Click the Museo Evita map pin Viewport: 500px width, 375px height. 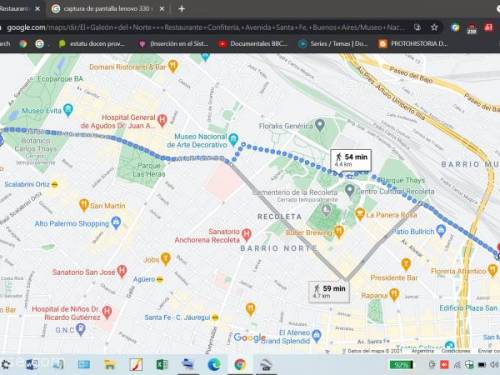(68, 110)
